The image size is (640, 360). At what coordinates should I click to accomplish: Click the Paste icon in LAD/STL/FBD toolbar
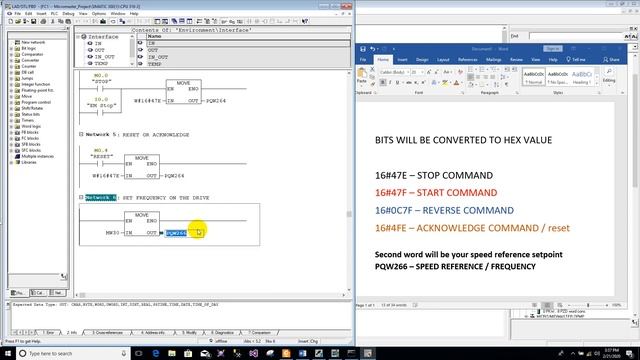click(68, 21)
